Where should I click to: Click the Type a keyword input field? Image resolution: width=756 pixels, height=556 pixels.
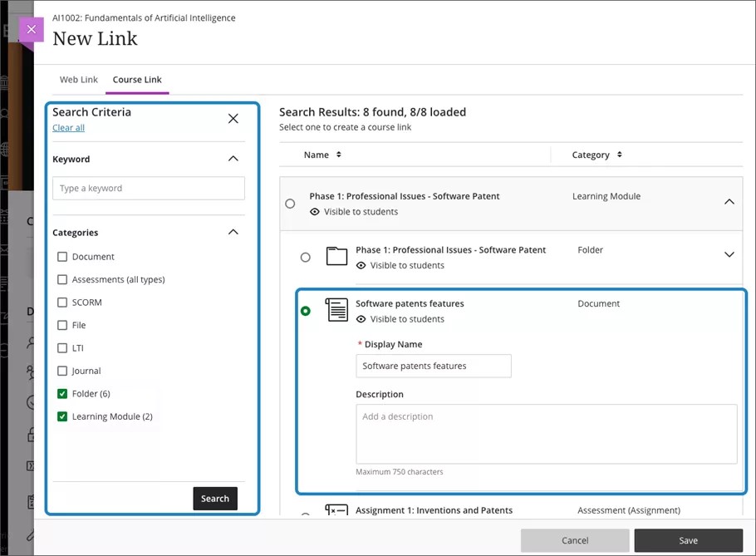[x=148, y=188]
